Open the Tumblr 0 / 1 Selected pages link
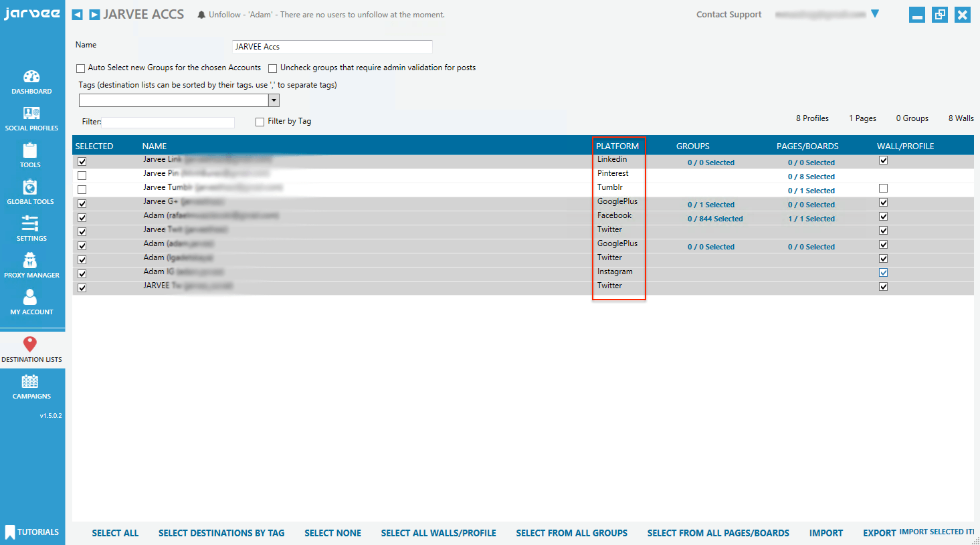This screenshot has width=980, height=545. click(x=811, y=191)
